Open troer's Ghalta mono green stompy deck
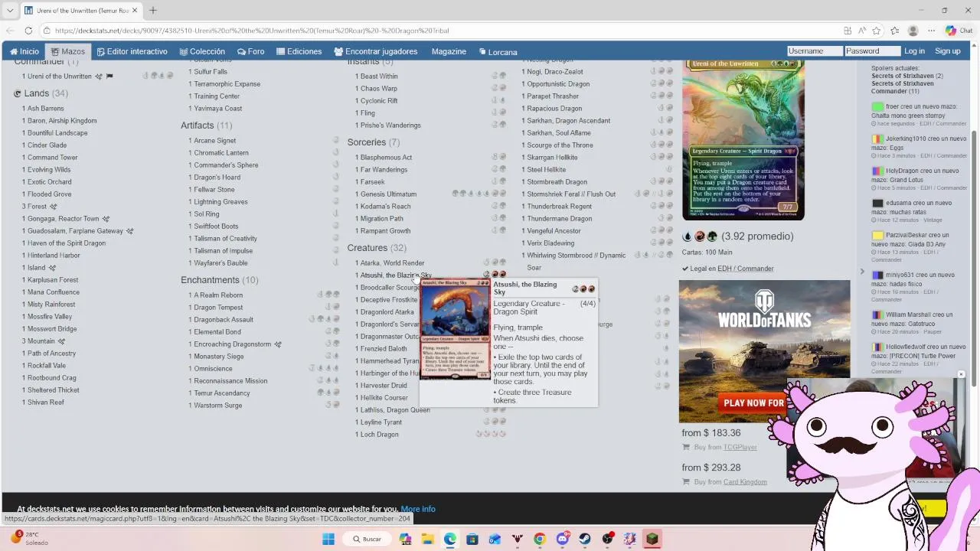Viewport: 980px width, 551px height. (908, 116)
